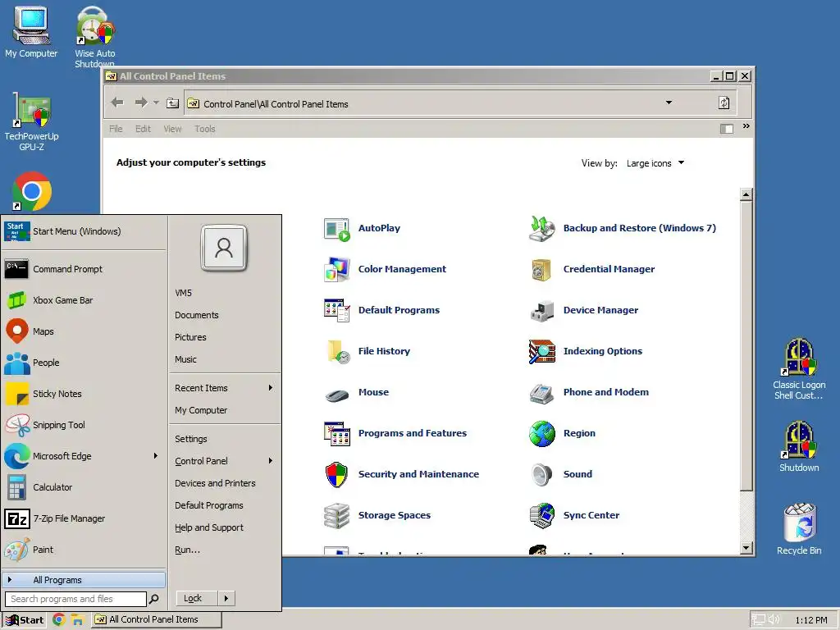Open the View by Large icons dropdown
This screenshot has height=630, width=840.
tap(655, 163)
